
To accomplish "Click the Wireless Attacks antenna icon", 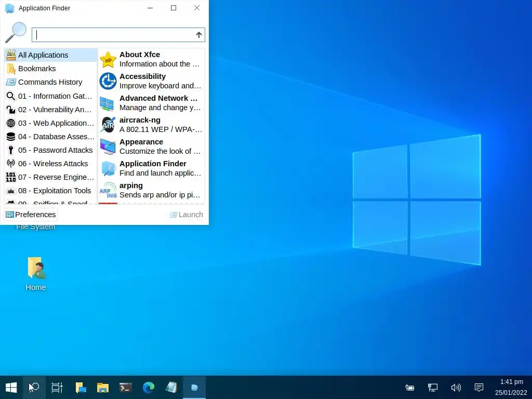I will pyautogui.click(x=11, y=164).
